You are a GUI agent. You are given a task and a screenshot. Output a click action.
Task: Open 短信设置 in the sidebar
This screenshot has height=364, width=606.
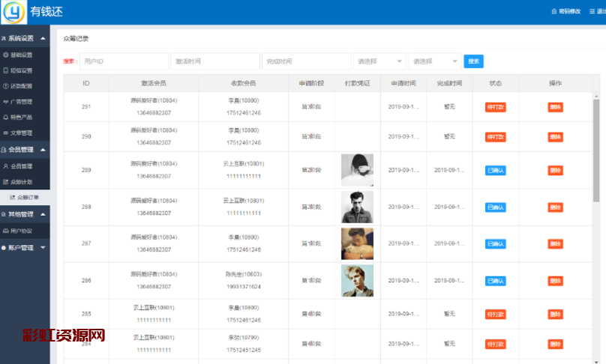click(18, 70)
